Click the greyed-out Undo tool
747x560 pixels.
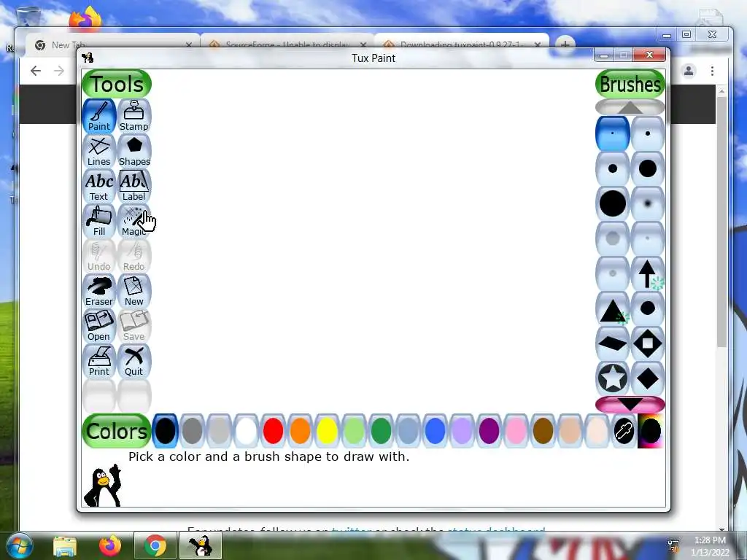[x=99, y=256]
